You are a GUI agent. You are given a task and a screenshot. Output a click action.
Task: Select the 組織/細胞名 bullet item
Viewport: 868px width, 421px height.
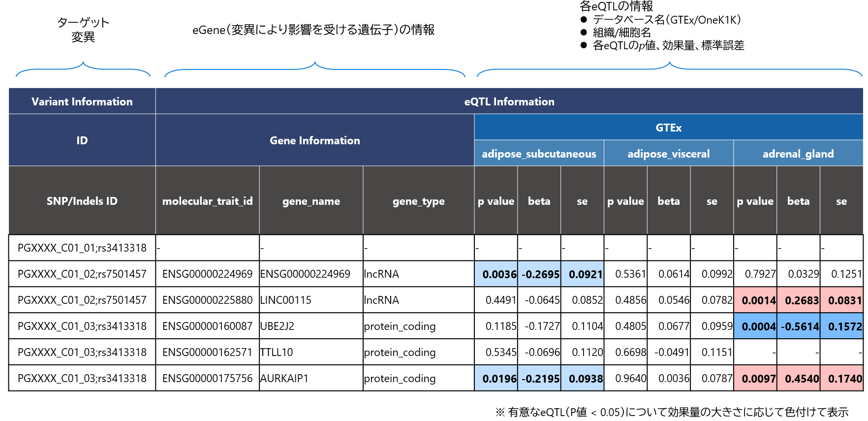coord(616,32)
